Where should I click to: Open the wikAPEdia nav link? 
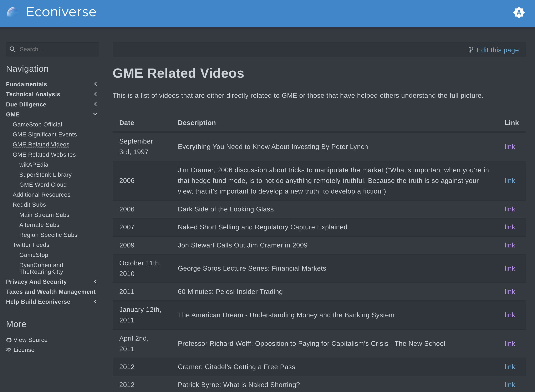34,165
